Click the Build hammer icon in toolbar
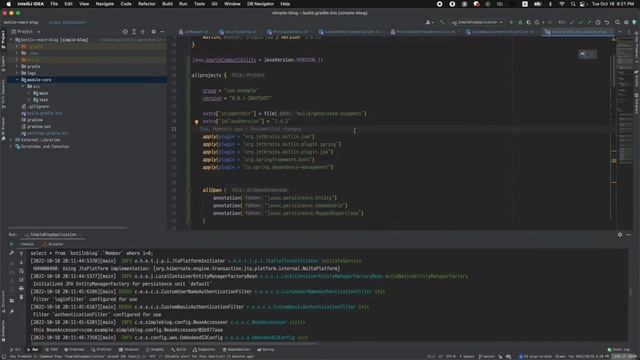 point(442,22)
